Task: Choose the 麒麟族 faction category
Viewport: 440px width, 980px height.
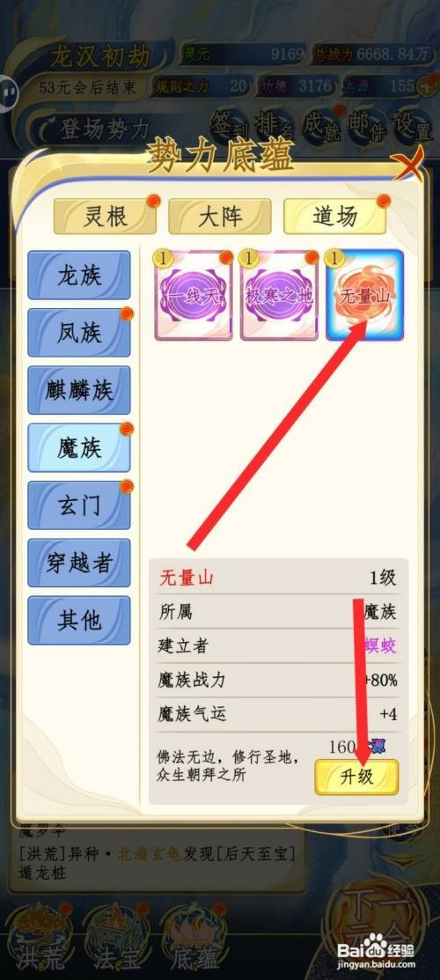Action: tap(79, 390)
